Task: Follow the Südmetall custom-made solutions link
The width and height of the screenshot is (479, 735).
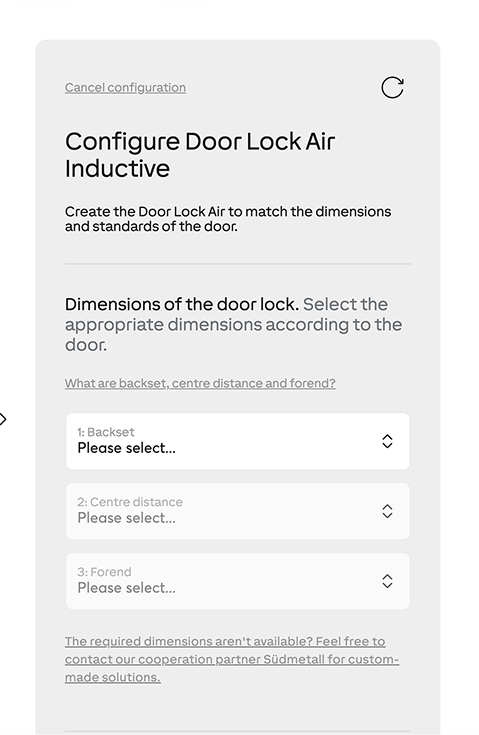Action: click(x=232, y=659)
